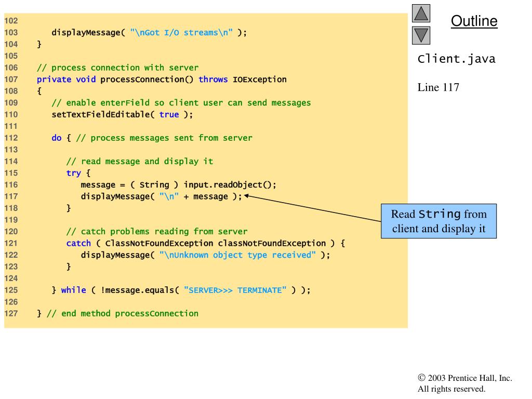Click the 'Unknown object type received' line
Screen dimensions: 532x399
click(x=205, y=255)
